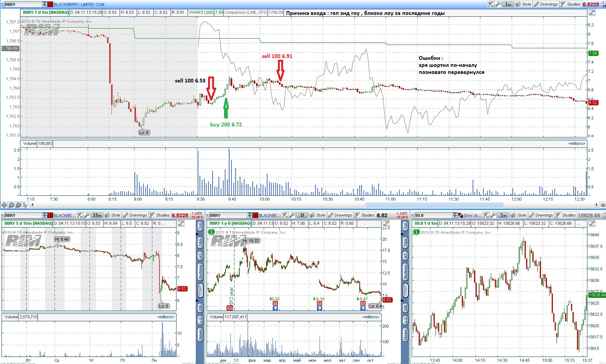Open the $DJI symbol dropdown arrow
Viewport: 606px width, 364px height.
point(455,215)
